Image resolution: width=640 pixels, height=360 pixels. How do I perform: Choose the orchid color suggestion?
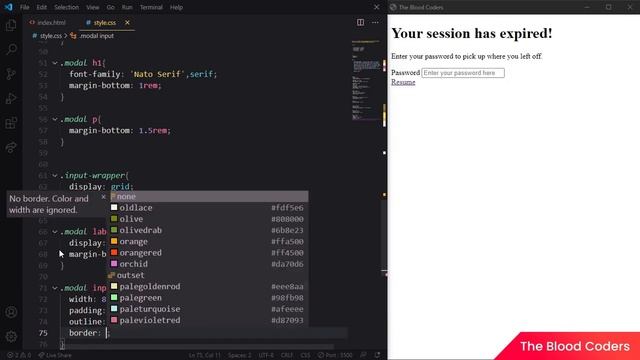(x=209, y=264)
